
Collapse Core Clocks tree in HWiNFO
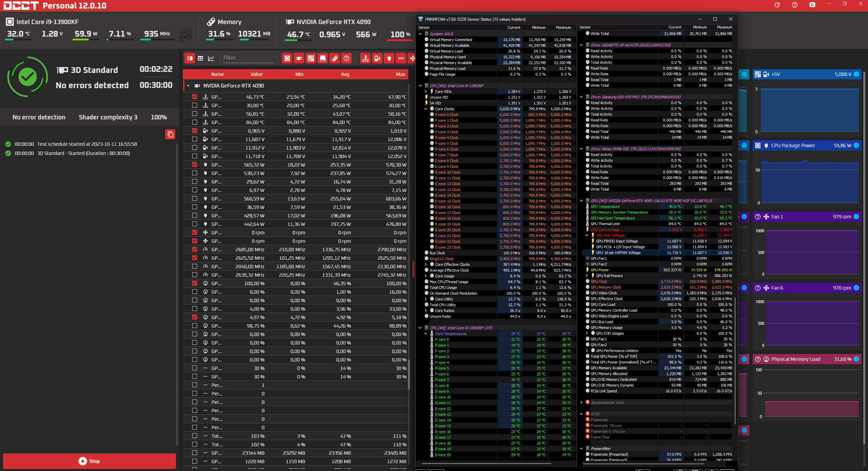coord(426,109)
